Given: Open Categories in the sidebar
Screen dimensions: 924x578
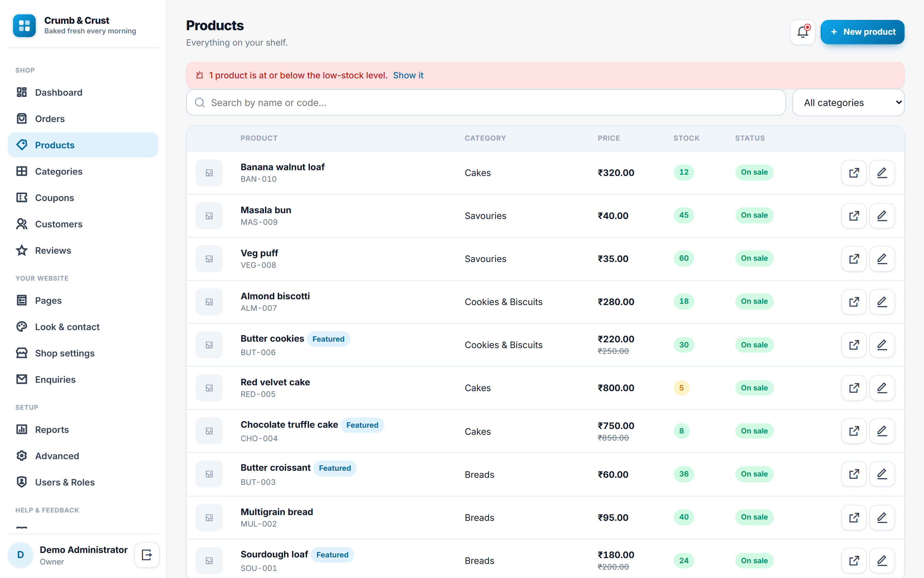Looking at the screenshot, I should (x=83, y=171).
